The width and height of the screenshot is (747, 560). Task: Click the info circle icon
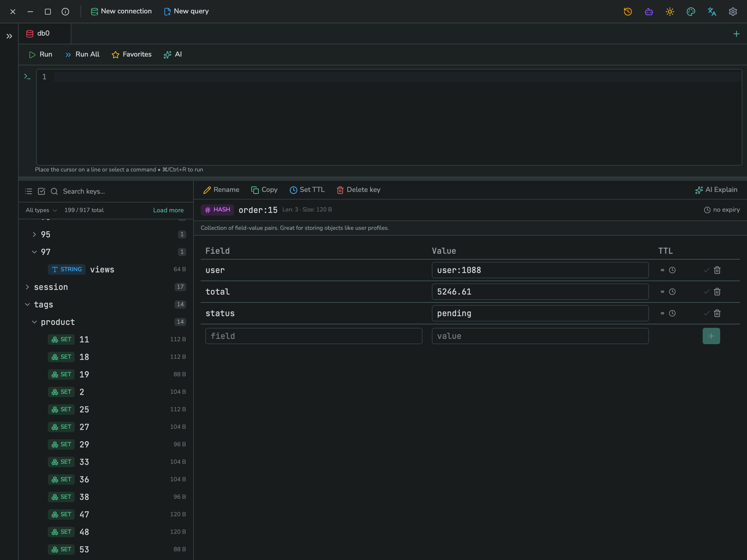65,11
